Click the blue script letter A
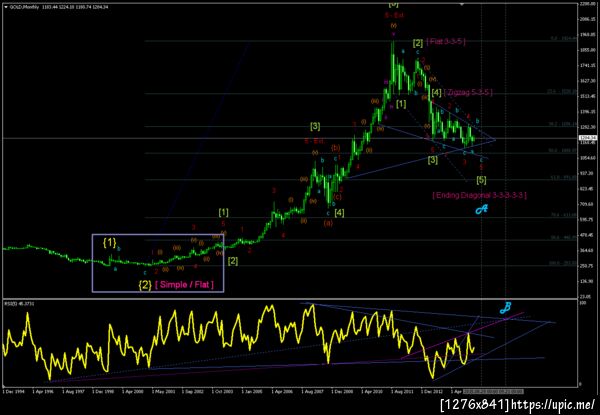This screenshot has width=600, height=415. [482, 209]
